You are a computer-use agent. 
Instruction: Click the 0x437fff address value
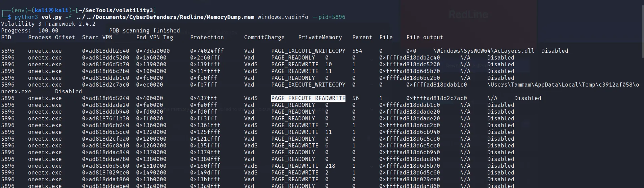tap(203, 98)
